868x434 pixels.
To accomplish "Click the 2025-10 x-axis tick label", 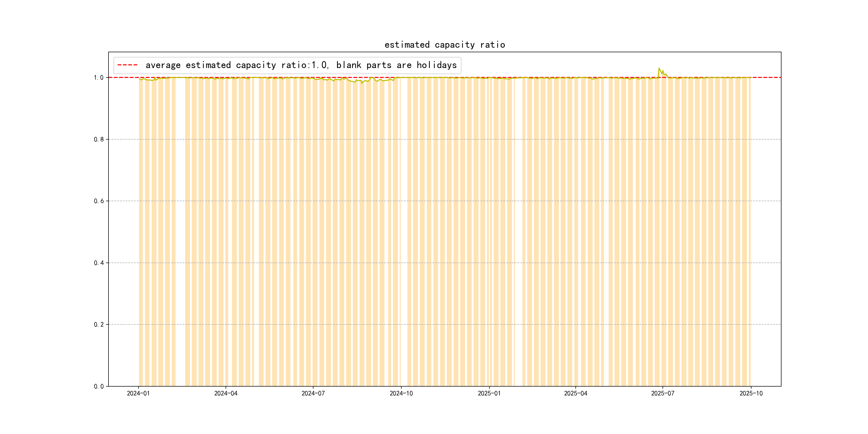I will coord(751,393).
